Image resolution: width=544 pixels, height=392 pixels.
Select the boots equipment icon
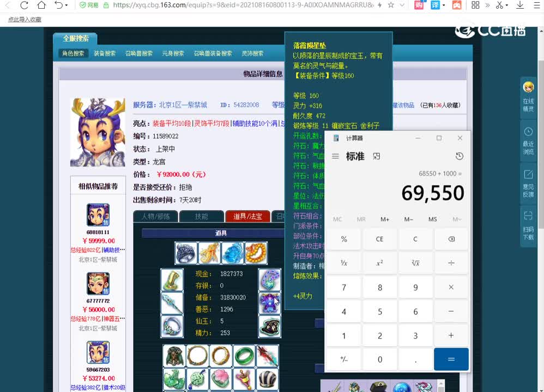[172, 280]
